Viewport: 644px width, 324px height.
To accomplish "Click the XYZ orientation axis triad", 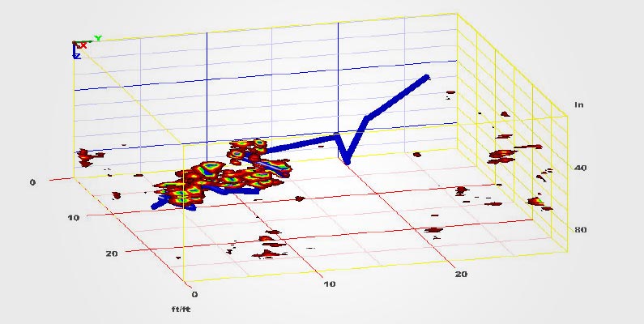I will pyautogui.click(x=86, y=47).
